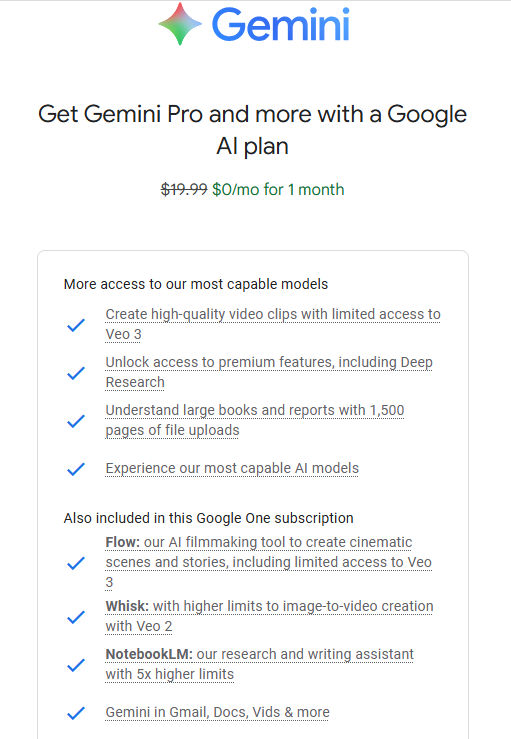
Task: Click the checkmark beside 1,500 pages uploads
Action: click(76, 421)
